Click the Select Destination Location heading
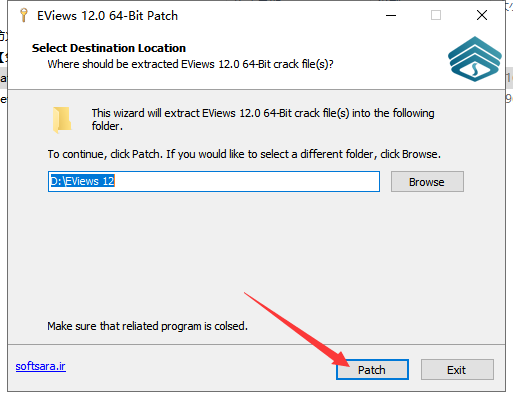This screenshot has height=399, width=513. point(109,48)
